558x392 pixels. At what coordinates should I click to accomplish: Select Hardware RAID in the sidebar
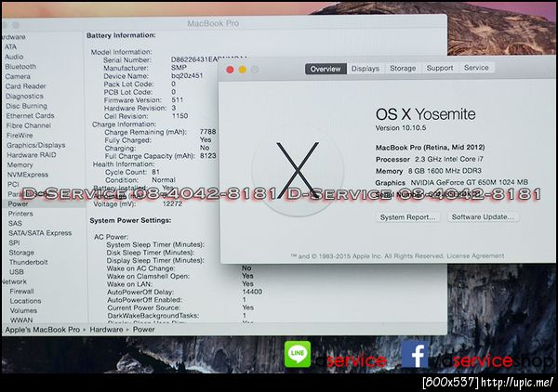32,155
